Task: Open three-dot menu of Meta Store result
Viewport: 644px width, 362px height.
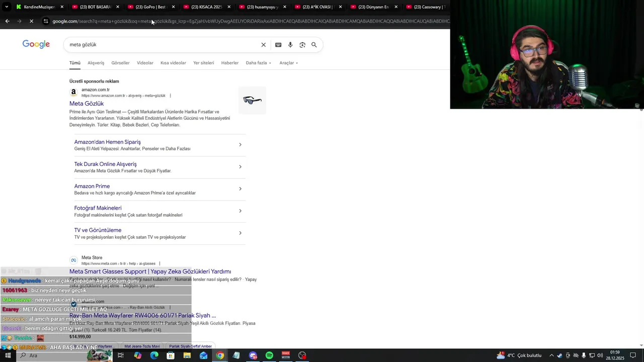Action: (159, 263)
